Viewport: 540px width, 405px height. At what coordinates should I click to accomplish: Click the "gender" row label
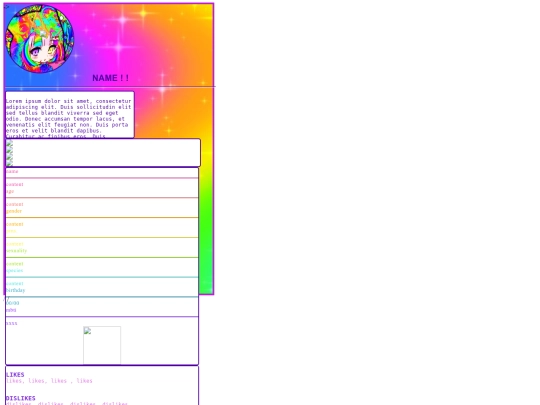14,211
